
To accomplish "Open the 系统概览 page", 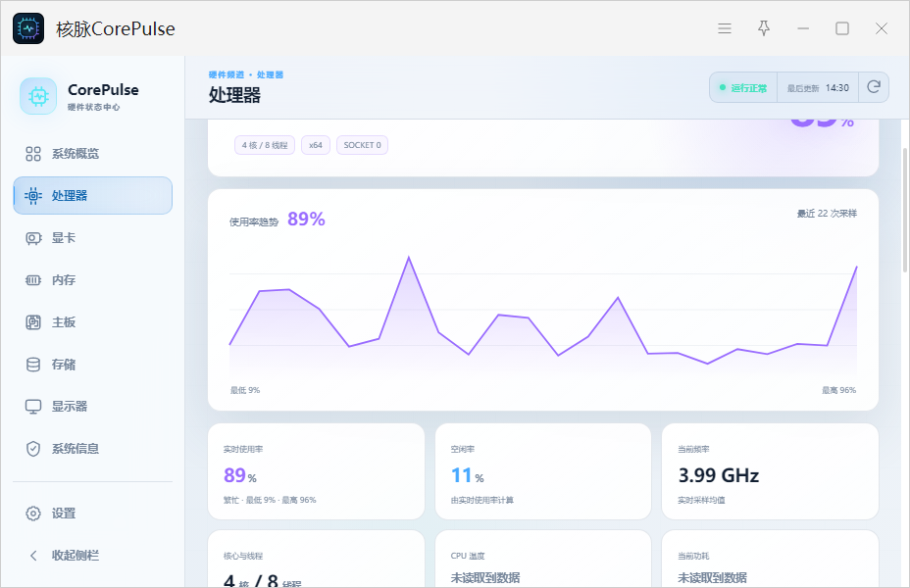I will tap(93, 154).
